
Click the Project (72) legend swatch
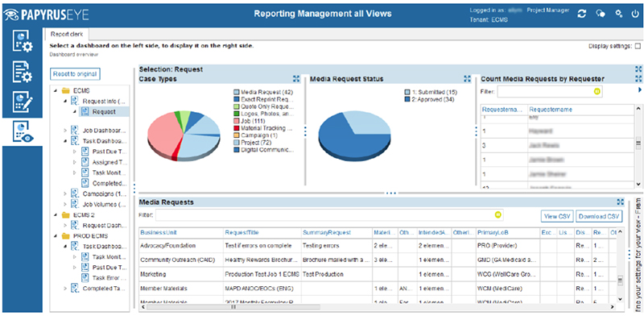point(237,143)
